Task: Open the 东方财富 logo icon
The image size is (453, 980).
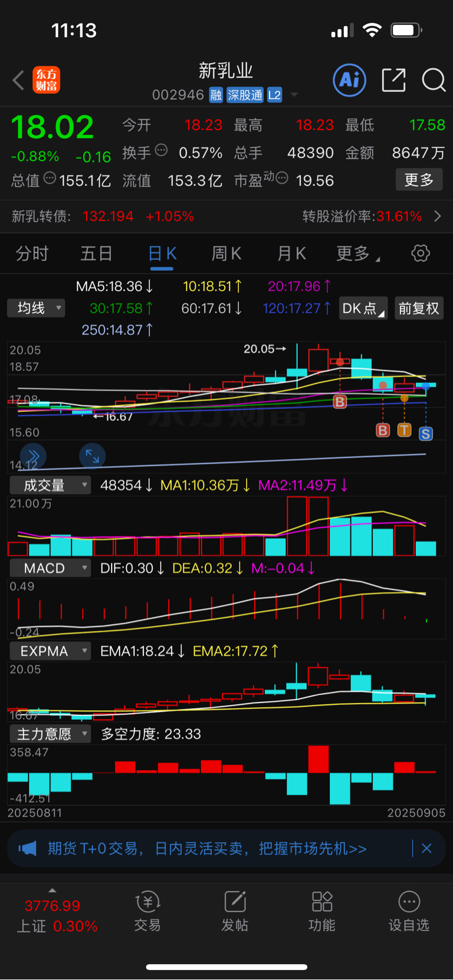Action: tap(46, 80)
